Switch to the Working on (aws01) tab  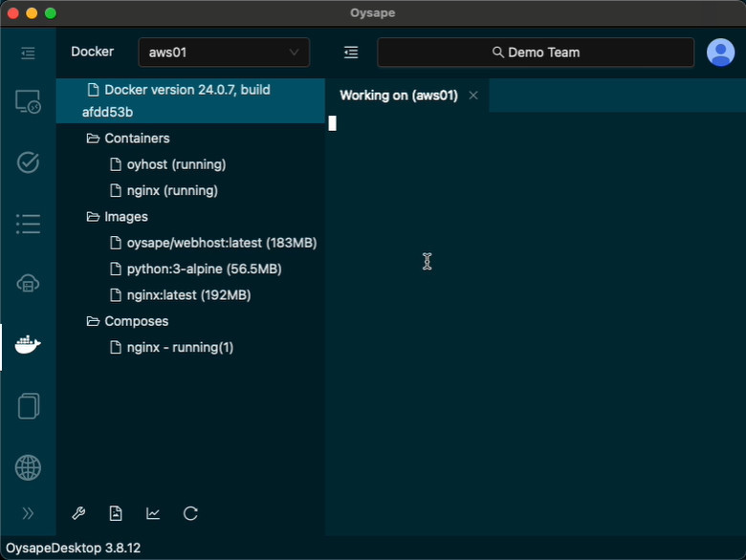click(398, 96)
